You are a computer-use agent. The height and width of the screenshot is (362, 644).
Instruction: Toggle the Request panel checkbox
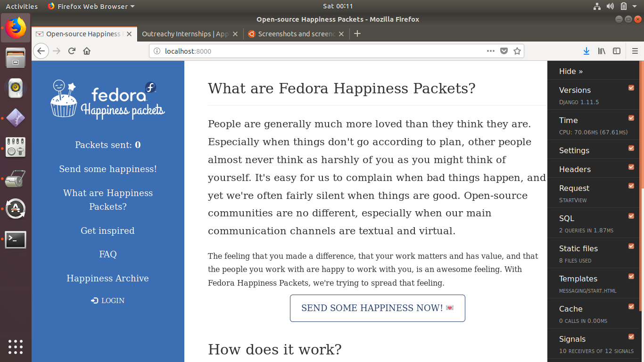tap(631, 186)
